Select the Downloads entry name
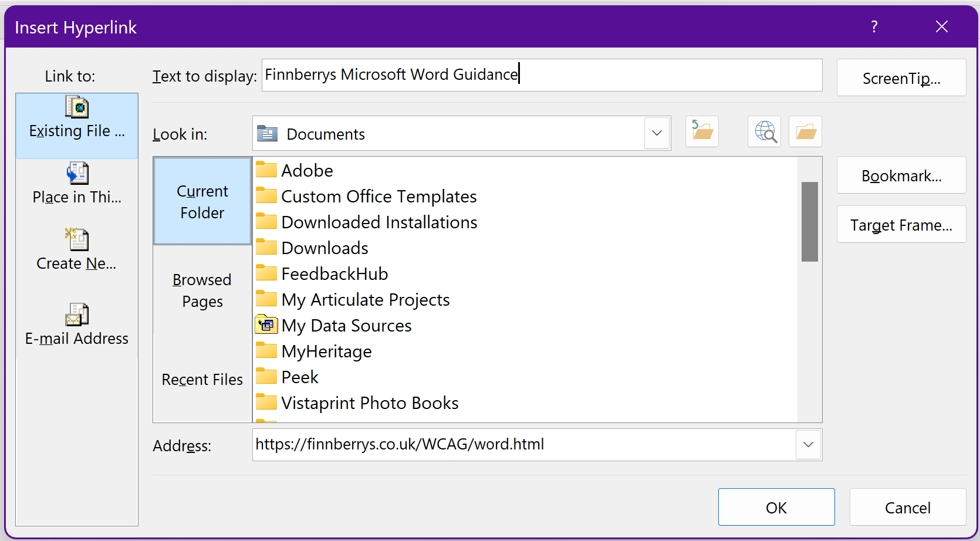 (325, 248)
